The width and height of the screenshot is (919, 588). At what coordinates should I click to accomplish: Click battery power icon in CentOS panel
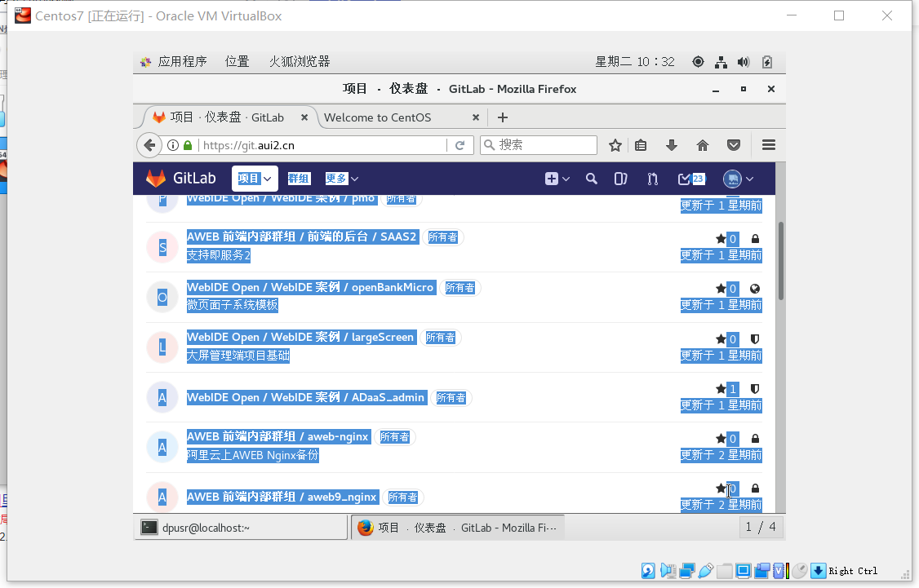pyautogui.click(x=767, y=62)
